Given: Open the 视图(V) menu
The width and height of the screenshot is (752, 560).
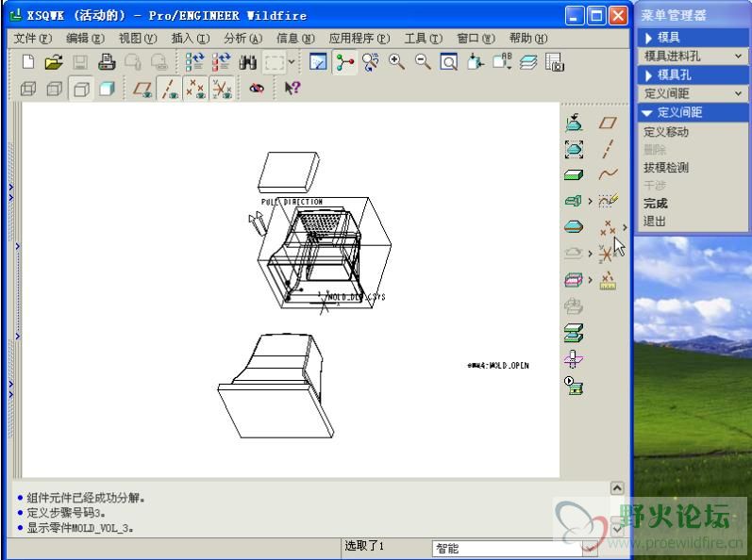Looking at the screenshot, I should pyautogui.click(x=138, y=39).
